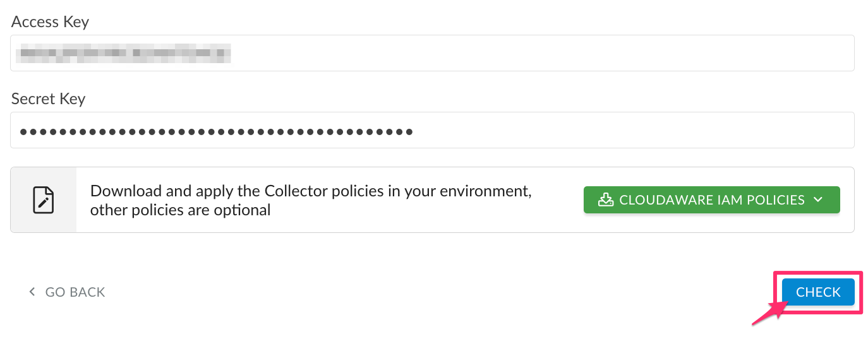Click the red arrow pointing to CHECK

766,312
